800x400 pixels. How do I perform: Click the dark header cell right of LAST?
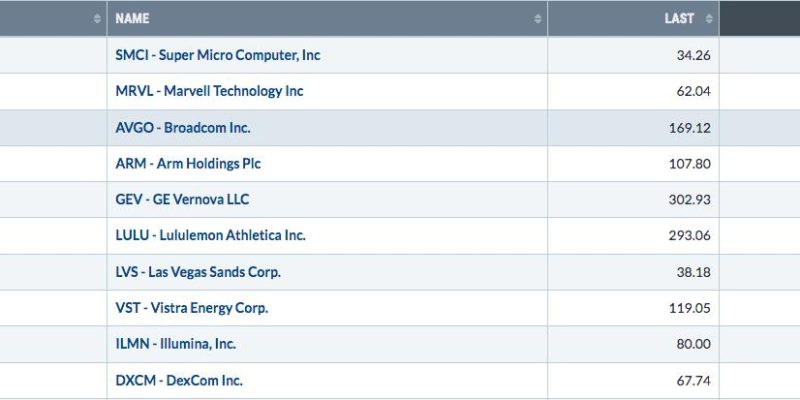[x=760, y=18]
